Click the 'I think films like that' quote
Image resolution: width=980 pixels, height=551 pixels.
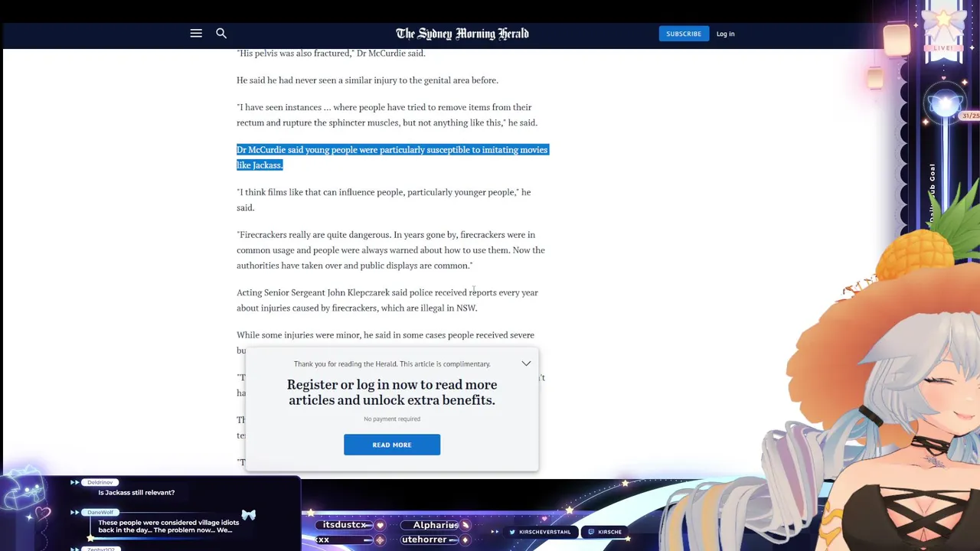(384, 200)
